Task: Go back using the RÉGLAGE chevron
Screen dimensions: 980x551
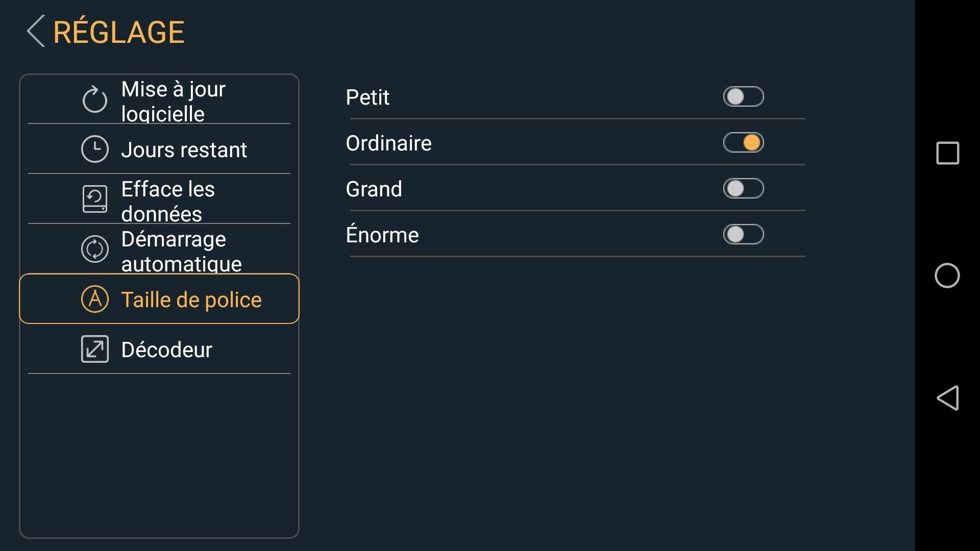Action: [36, 31]
